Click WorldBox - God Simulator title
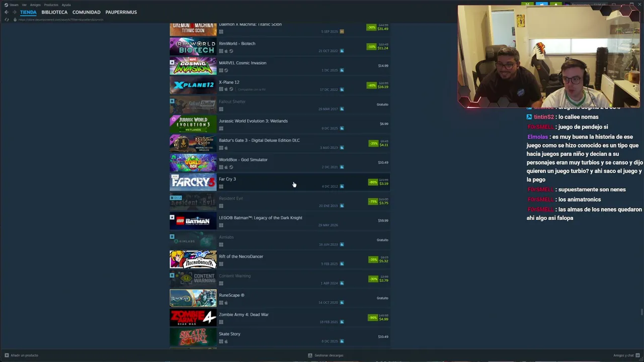This screenshot has height=362, width=644. (x=243, y=160)
